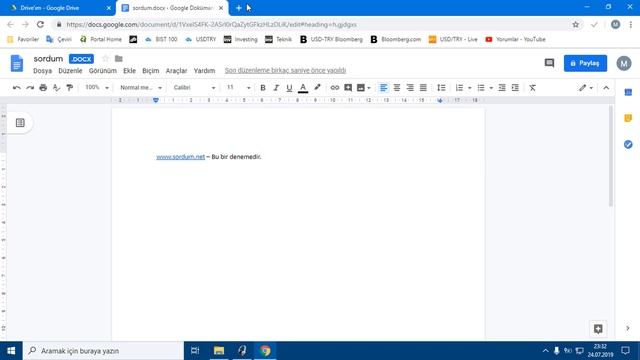The width and height of the screenshot is (640, 360).
Task: Open a new browser tab
Action: tap(238, 8)
